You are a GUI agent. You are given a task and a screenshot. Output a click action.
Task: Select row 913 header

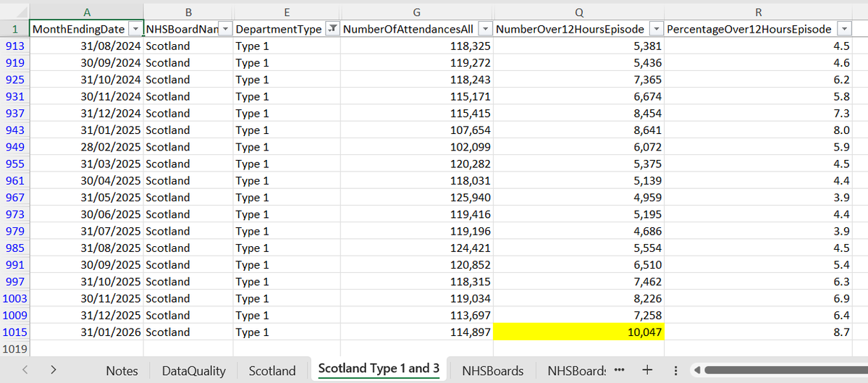coord(14,46)
